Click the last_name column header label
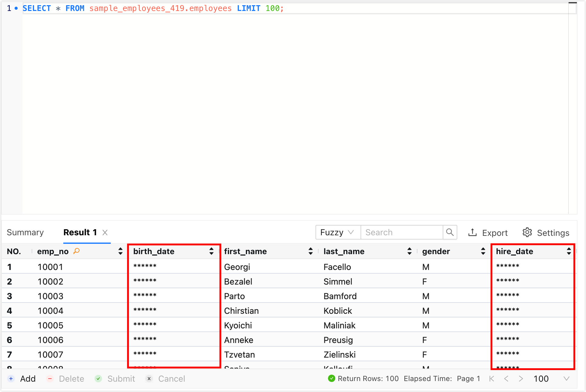The width and height of the screenshot is (586, 392). [344, 251]
